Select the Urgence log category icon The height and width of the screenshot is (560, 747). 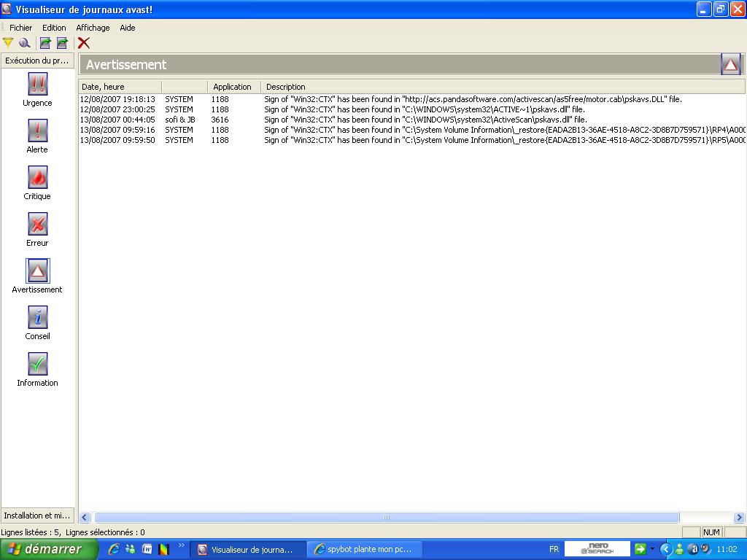37,85
